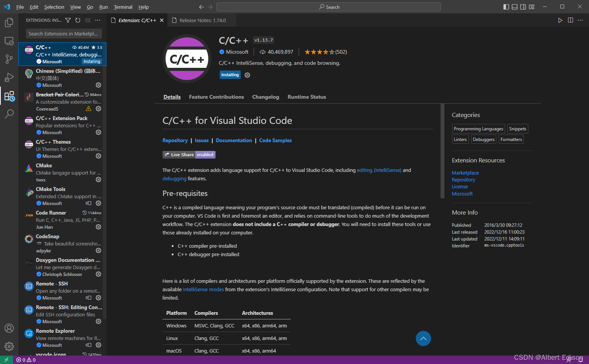589x364 pixels.
Task: Click the IntelliSense modes link
Action: (203, 289)
